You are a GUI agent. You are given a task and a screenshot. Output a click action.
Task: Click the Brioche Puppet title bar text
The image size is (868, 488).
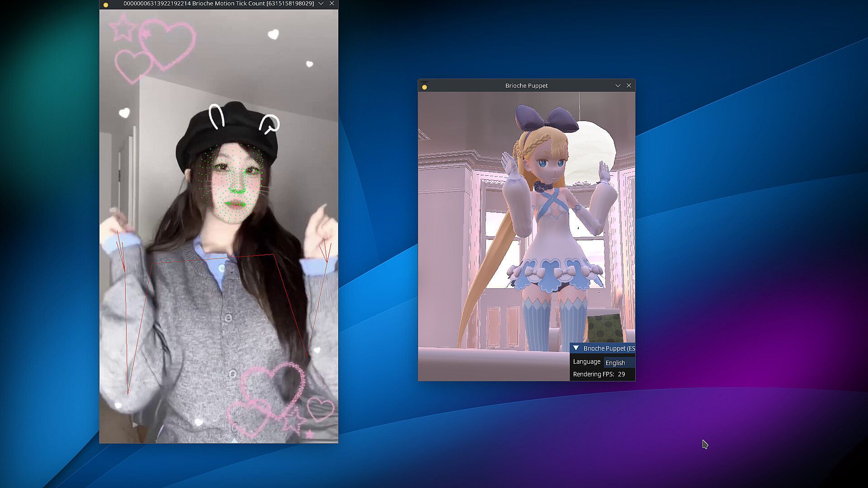(x=526, y=86)
